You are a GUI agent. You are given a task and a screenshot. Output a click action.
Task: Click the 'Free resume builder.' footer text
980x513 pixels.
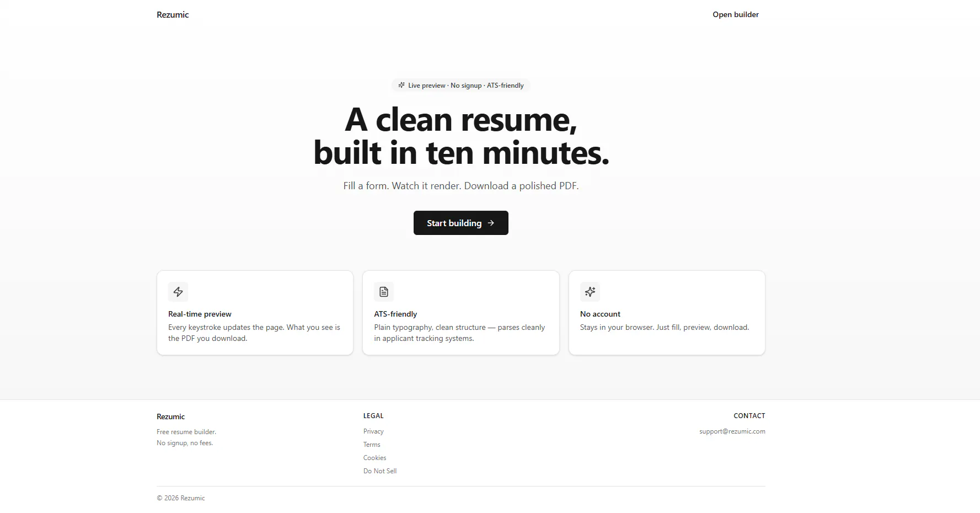point(186,432)
